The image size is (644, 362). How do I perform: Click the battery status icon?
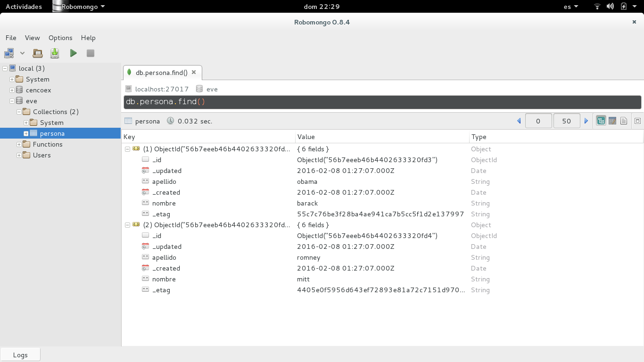(x=624, y=7)
